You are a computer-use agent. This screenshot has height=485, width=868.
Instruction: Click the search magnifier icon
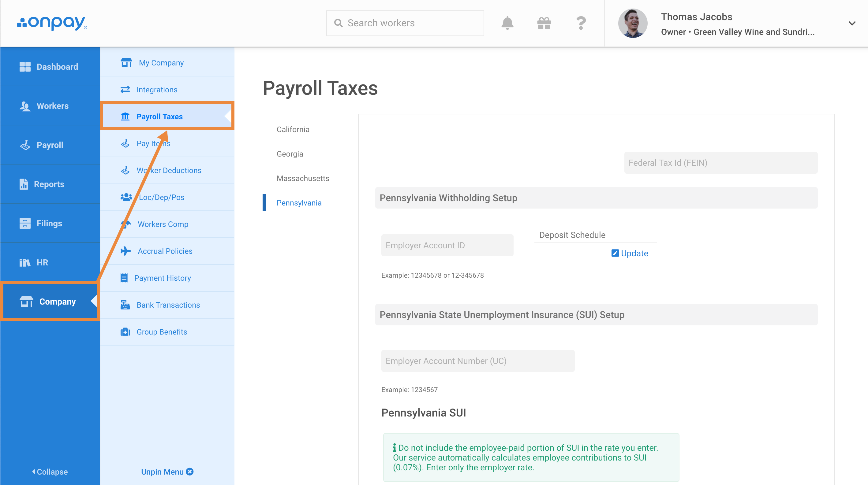pyautogui.click(x=338, y=23)
